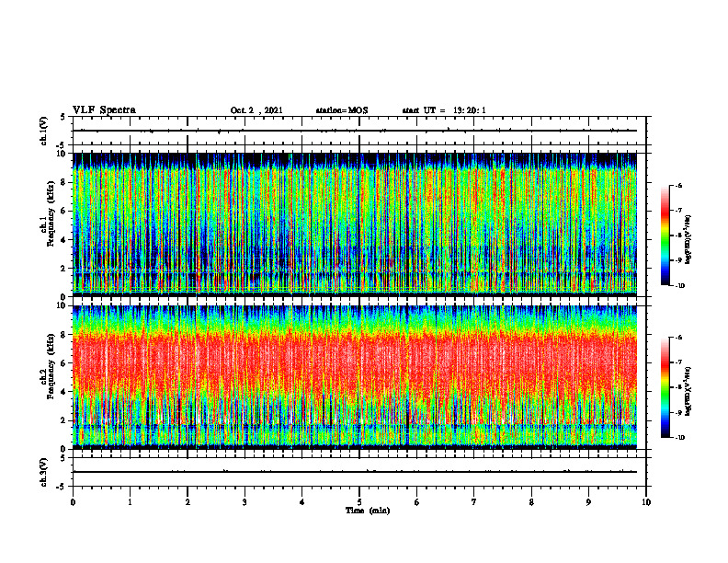The height and width of the screenshot is (563, 728).
Task: Click the time tick label '10'
Action: click(646, 502)
